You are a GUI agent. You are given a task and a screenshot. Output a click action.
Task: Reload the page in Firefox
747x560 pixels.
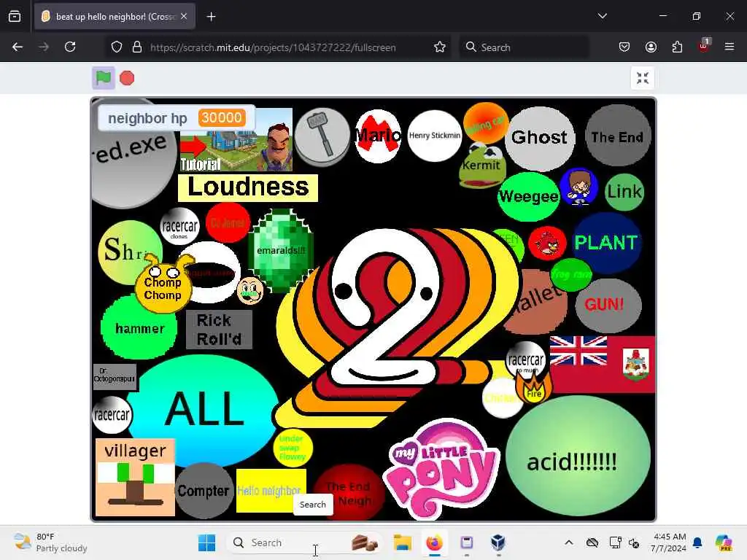[x=70, y=47]
